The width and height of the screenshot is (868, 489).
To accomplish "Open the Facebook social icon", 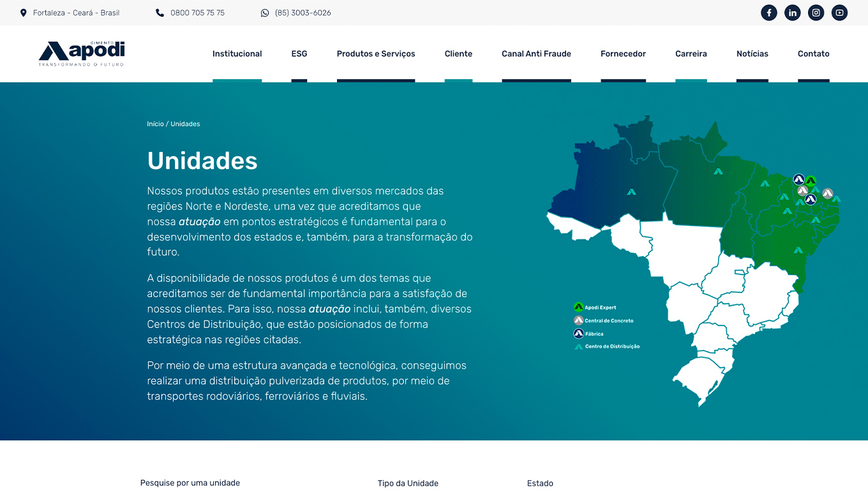I will (x=769, y=13).
